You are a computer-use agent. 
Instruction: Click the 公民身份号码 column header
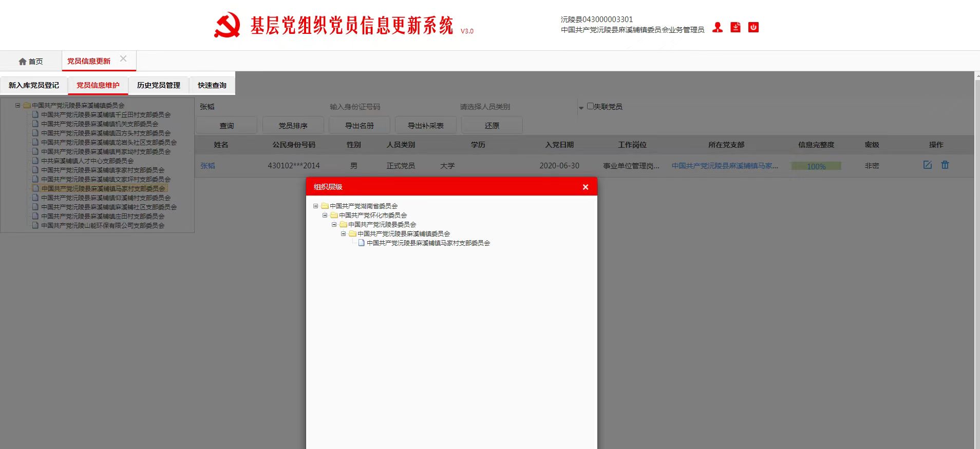tap(294, 145)
